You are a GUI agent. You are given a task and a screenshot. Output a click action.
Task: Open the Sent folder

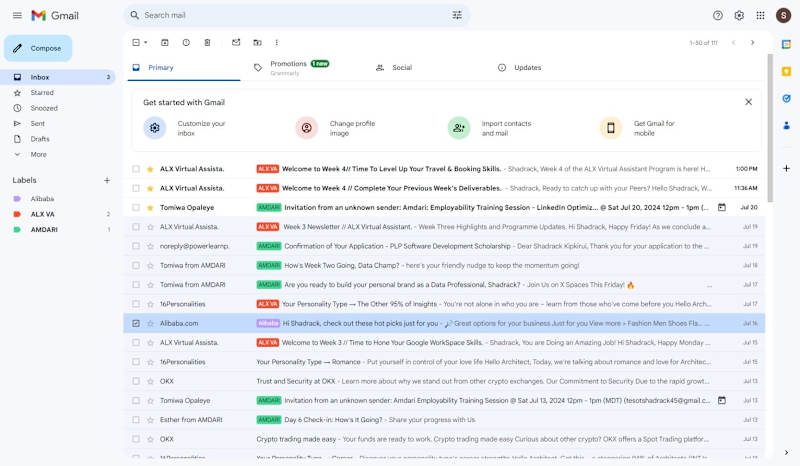click(58, 124)
